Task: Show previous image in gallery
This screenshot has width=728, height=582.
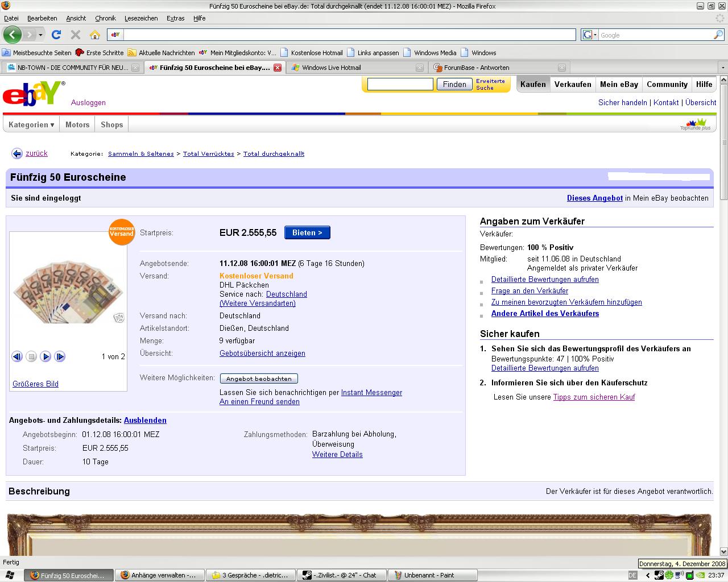Action: tap(17, 356)
